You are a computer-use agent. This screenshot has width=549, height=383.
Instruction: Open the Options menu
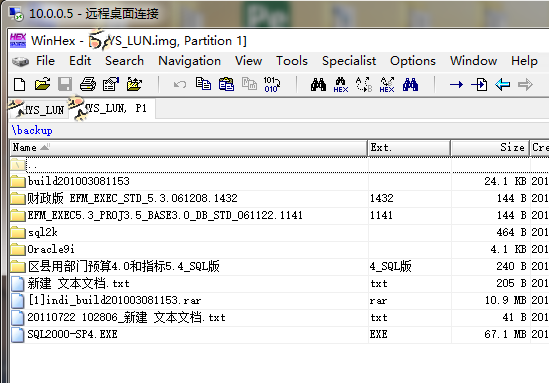tap(413, 61)
